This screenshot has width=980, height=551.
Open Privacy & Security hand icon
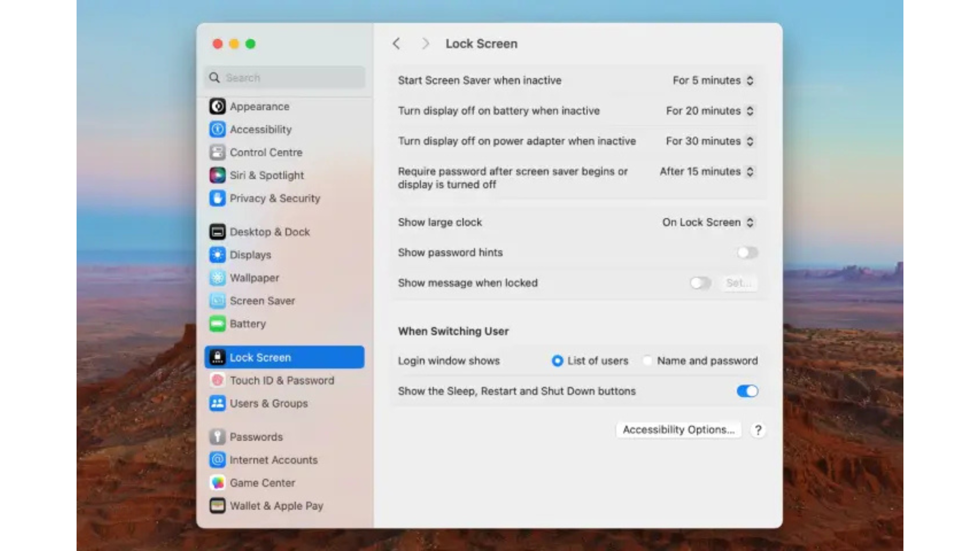point(217,198)
